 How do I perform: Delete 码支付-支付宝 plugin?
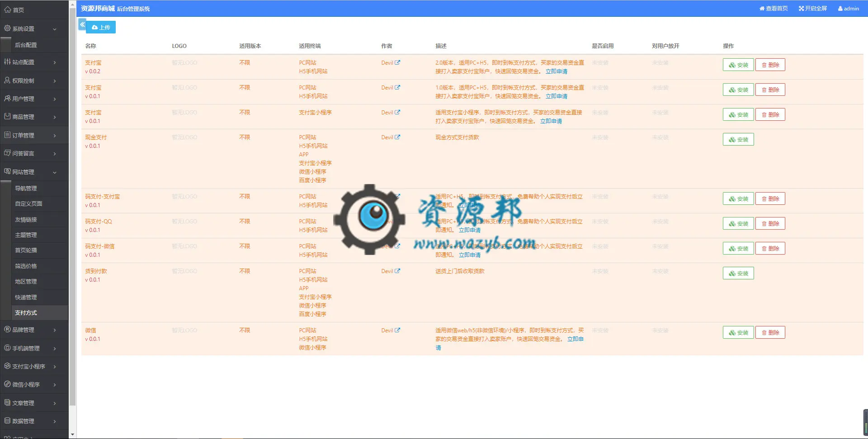tap(770, 198)
